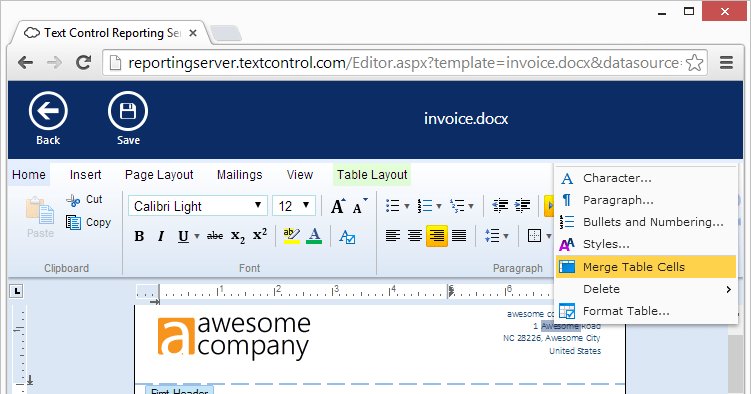Reload the browser page
This screenshot has height=394, width=751.
[x=83, y=63]
